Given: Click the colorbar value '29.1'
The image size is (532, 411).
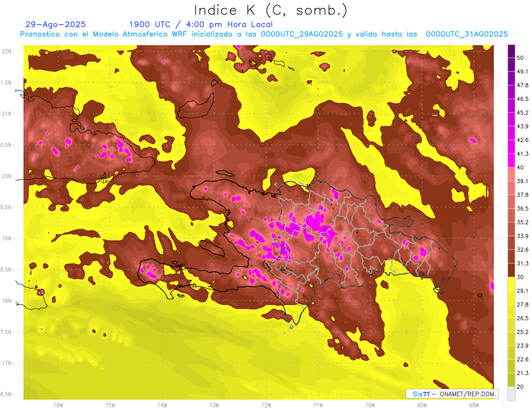Looking at the screenshot, I should pyautogui.click(x=522, y=291).
